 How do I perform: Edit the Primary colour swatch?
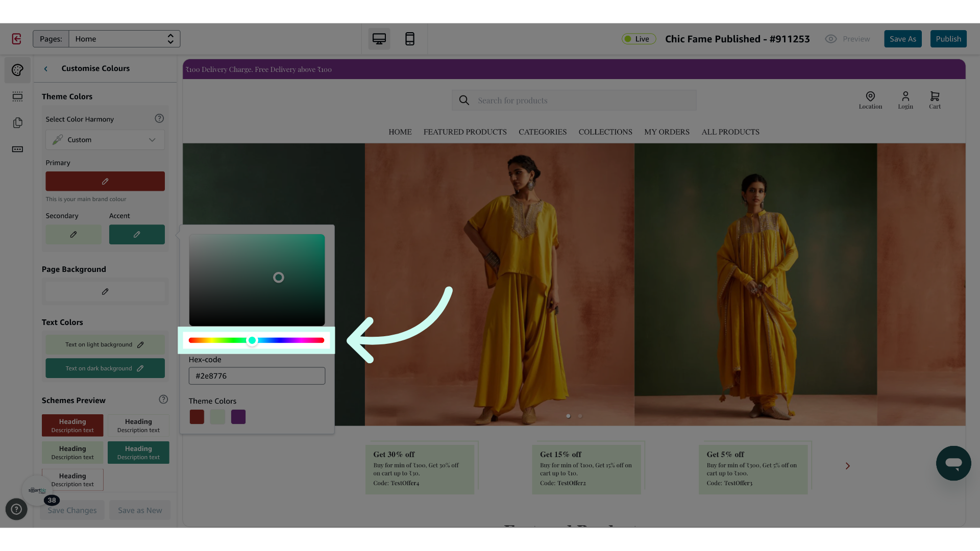tap(105, 181)
